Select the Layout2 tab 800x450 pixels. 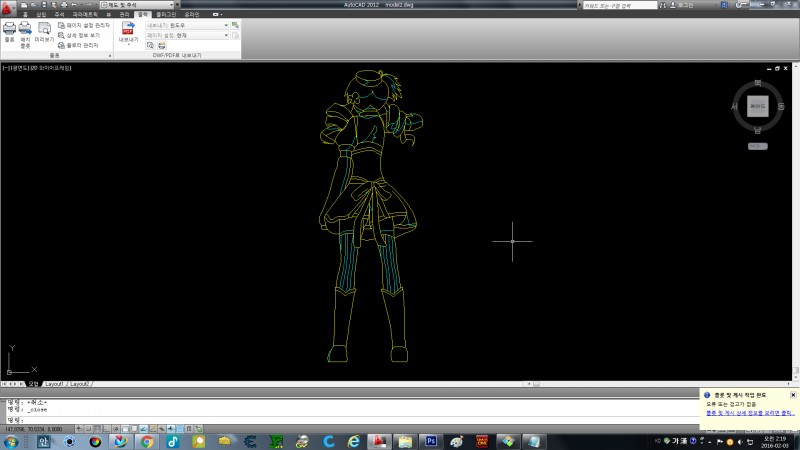click(79, 384)
